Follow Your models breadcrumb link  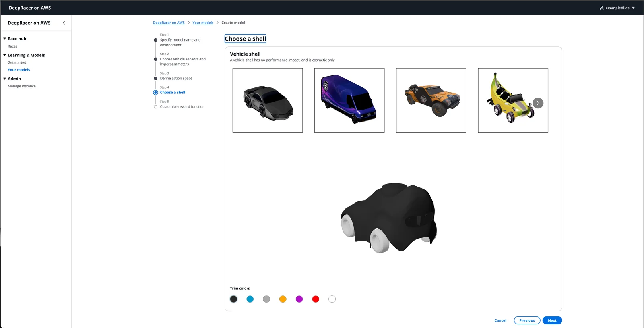tap(203, 23)
